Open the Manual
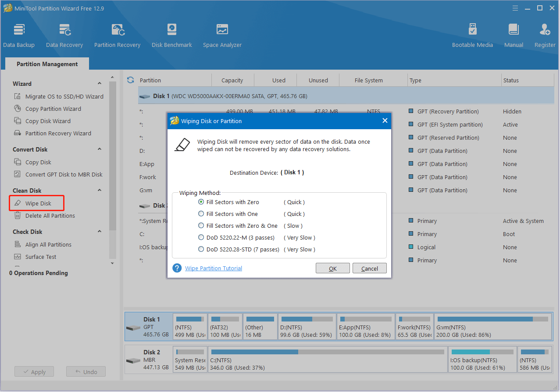The height and width of the screenshot is (392, 560). (513, 34)
